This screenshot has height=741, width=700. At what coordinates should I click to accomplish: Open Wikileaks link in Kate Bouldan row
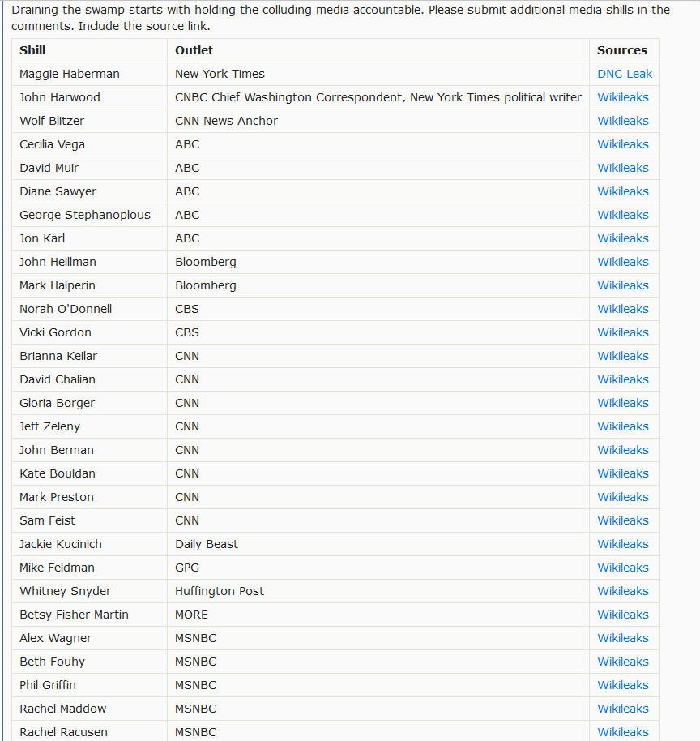[622, 473]
